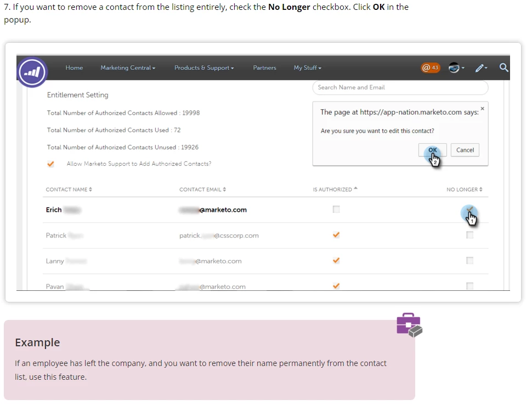This screenshot has height=405, width=532.
Task: Open Products & Support menu
Action: click(x=204, y=67)
